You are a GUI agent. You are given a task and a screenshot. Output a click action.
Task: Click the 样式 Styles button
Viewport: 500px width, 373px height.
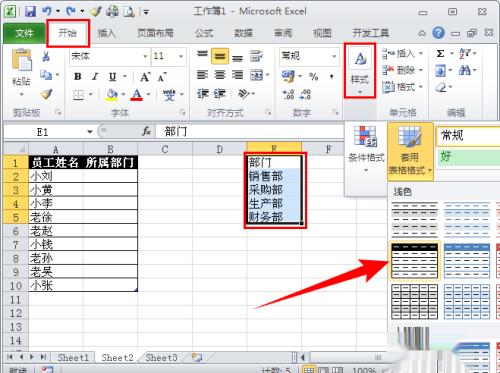point(360,71)
